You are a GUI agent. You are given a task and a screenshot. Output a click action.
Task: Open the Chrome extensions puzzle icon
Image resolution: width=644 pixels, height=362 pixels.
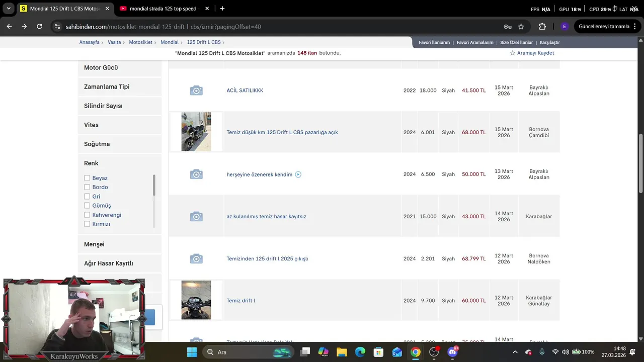(x=542, y=27)
